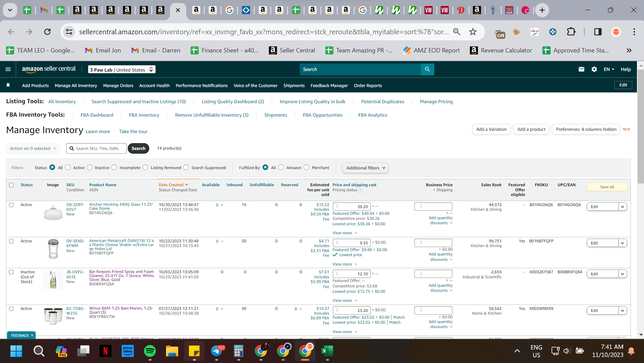This screenshot has height=363, width=644.
Task: Expand the Additional filters dropdown
Action: click(365, 168)
